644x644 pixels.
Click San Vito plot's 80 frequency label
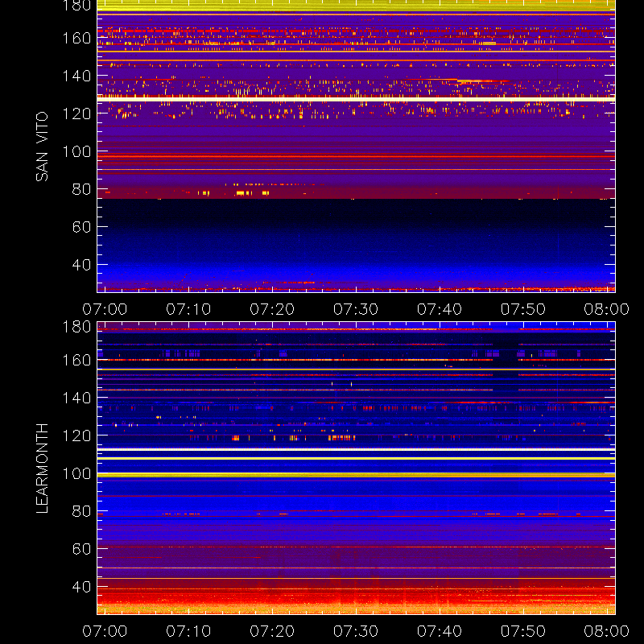[81, 189]
